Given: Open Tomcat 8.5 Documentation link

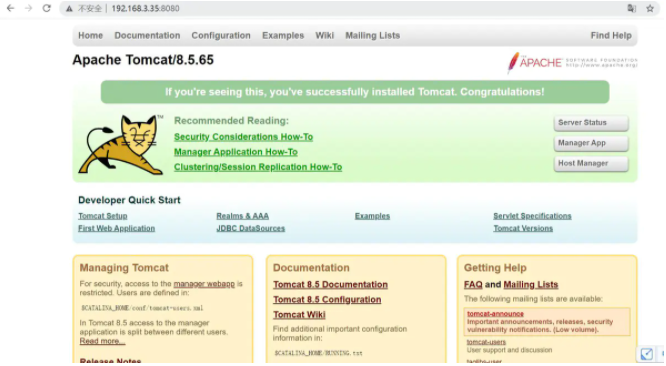Looking at the screenshot, I should (330, 284).
